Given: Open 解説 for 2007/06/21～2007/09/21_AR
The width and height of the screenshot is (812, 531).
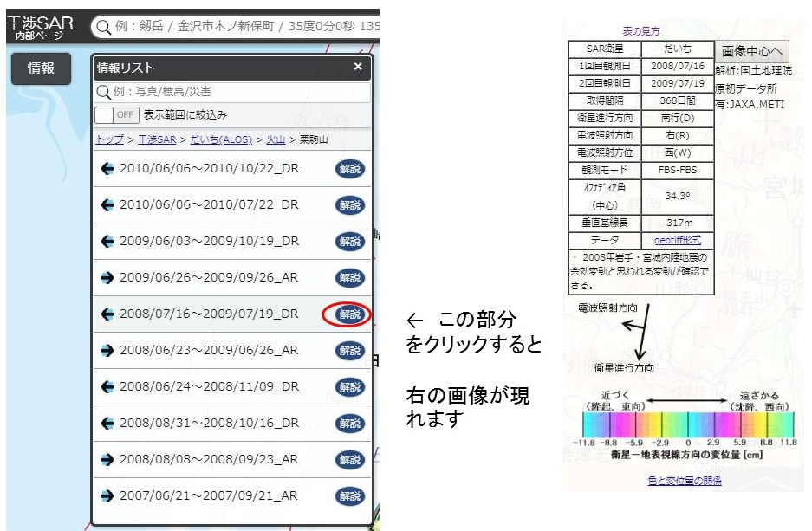Looking at the screenshot, I should [x=349, y=495].
